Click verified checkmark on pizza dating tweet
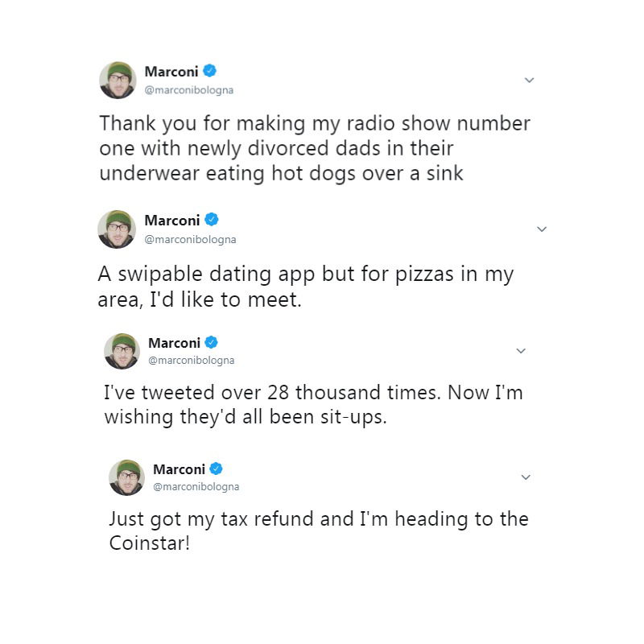This screenshot has width=644, height=644. click(212, 220)
